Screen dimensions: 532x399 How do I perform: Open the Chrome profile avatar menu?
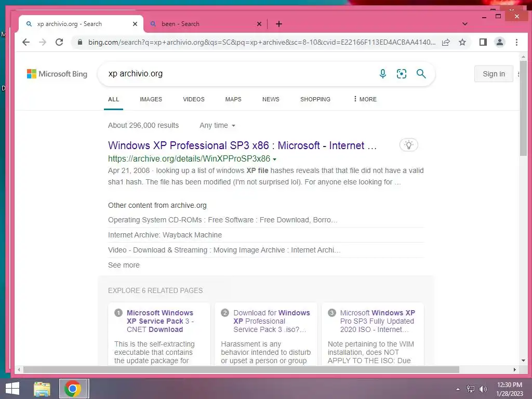point(499,42)
